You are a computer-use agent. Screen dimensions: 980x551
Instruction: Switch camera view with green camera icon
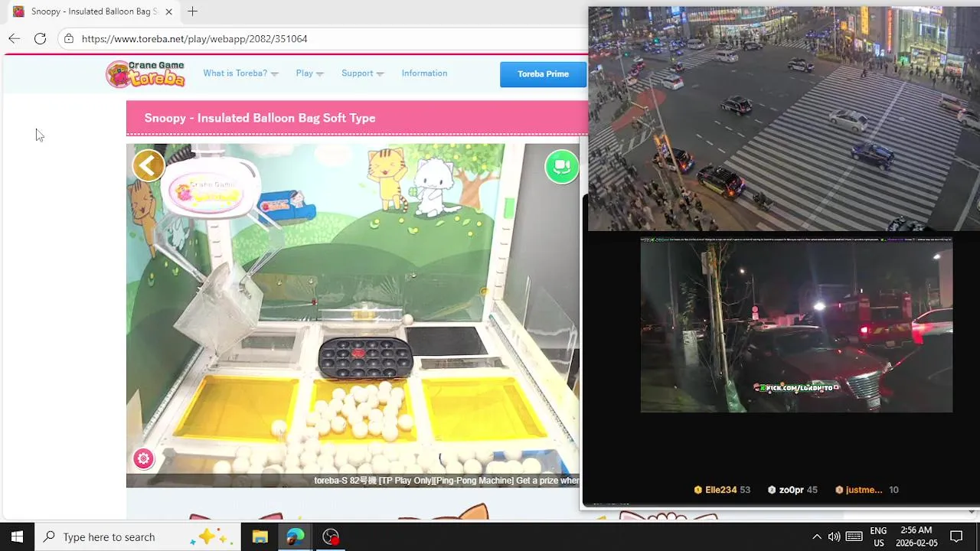click(561, 167)
